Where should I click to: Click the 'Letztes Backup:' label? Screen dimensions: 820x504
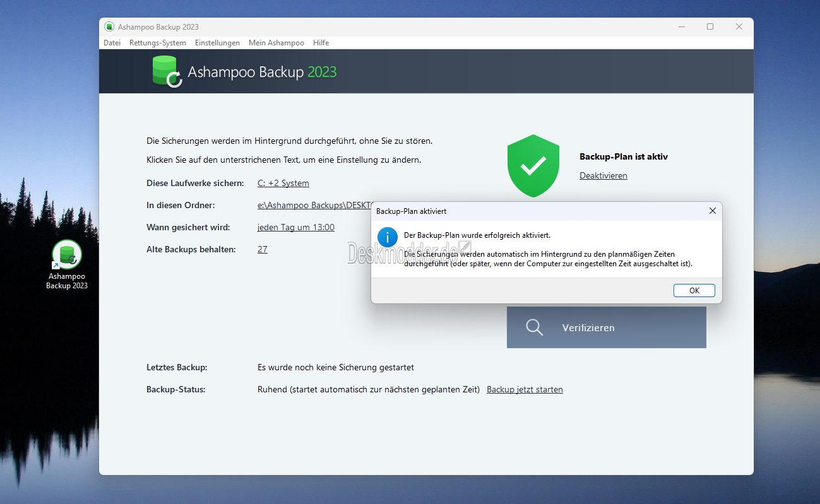click(x=177, y=367)
